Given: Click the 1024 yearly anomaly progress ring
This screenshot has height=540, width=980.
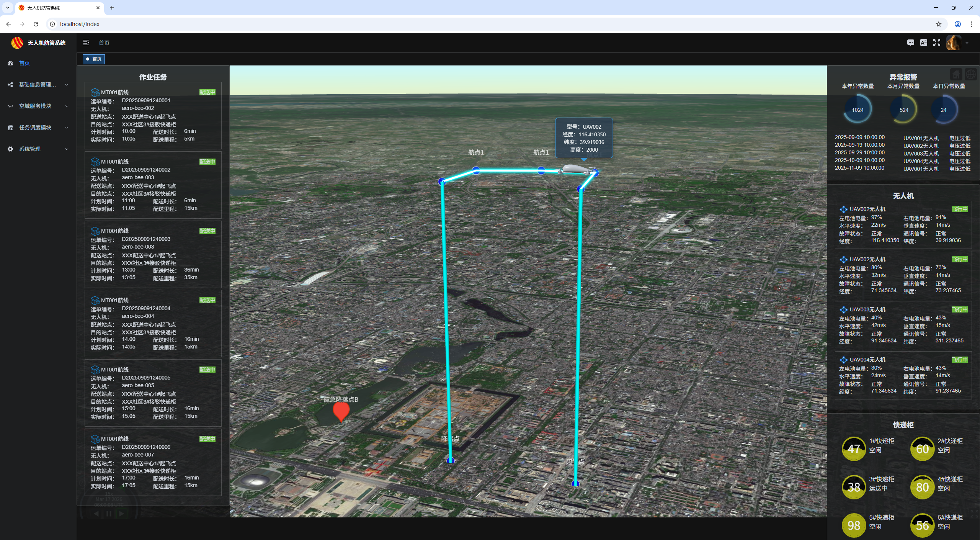Looking at the screenshot, I should point(857,110).
